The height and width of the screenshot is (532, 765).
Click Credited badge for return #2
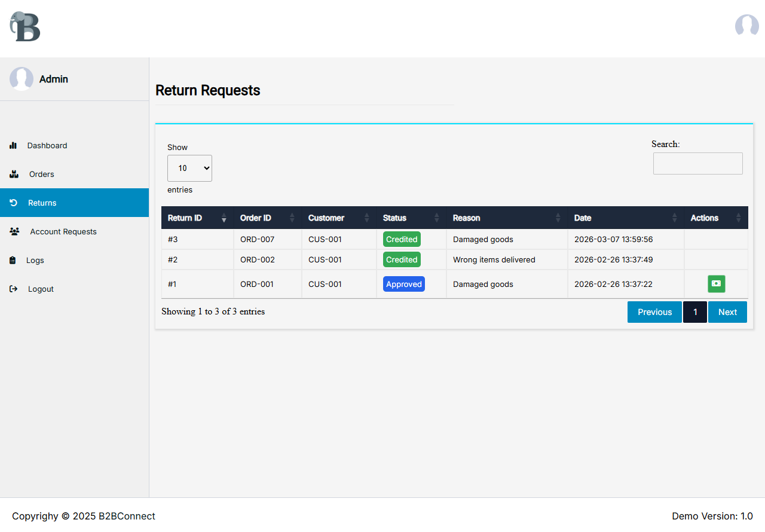[x=402, y=259]
